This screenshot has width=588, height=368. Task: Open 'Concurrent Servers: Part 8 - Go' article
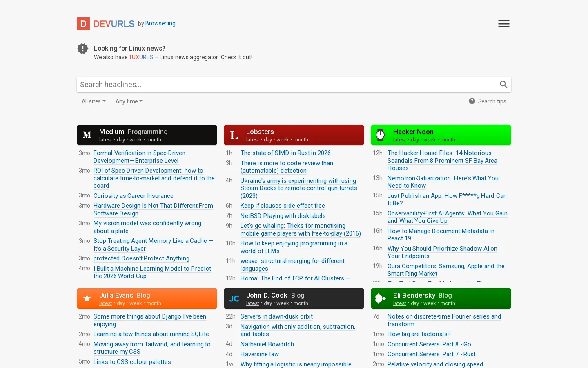click(x=429, y=344)
